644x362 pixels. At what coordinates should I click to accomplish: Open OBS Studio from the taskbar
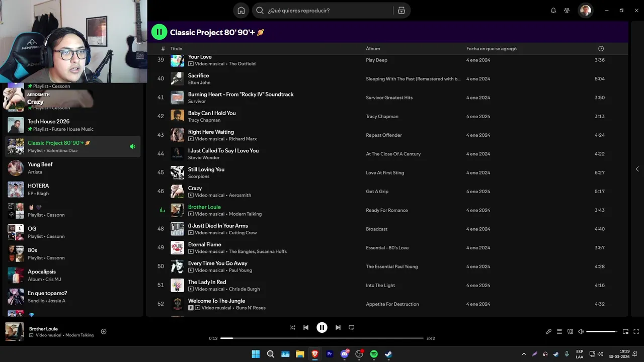coord(359,354)
